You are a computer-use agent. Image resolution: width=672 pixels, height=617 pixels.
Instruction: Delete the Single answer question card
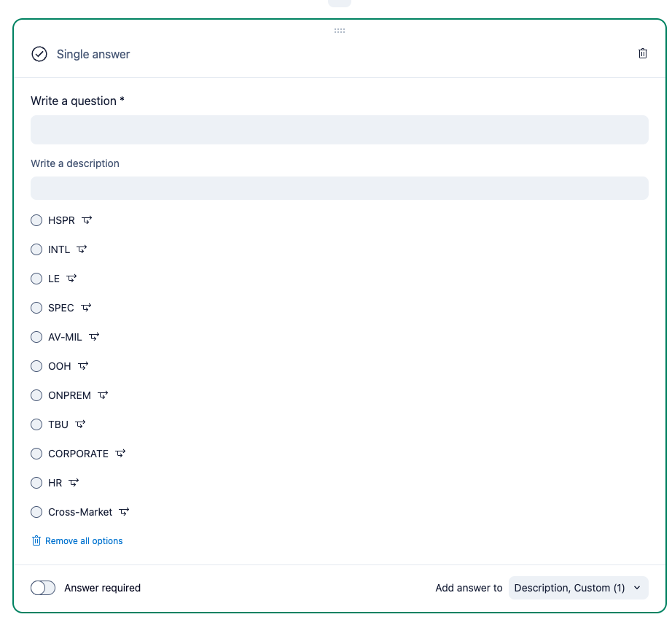[642, 53]
